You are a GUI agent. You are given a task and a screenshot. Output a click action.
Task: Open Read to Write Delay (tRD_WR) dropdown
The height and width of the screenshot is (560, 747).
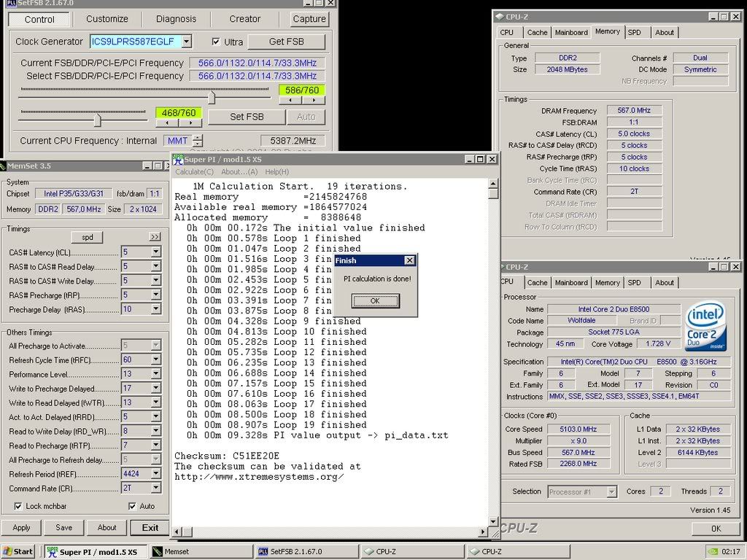point(156,431)
